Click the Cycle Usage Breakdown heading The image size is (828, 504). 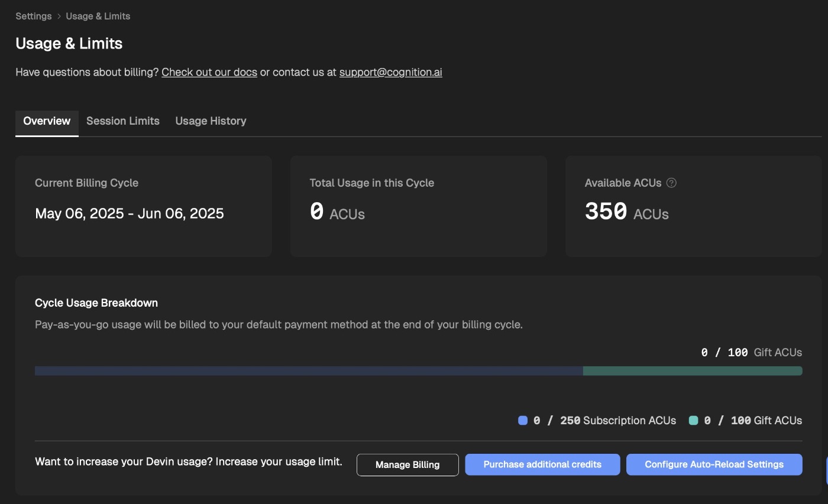(x=96, y=303)
